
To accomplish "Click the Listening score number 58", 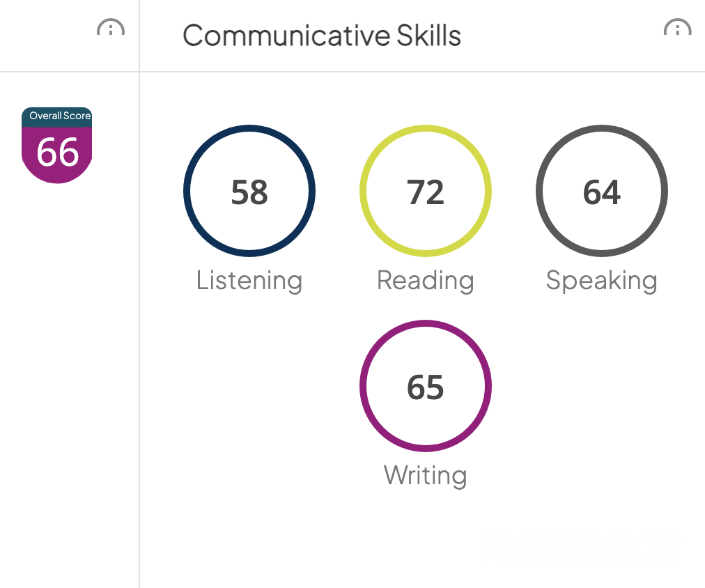I will [x=249, y=192].
